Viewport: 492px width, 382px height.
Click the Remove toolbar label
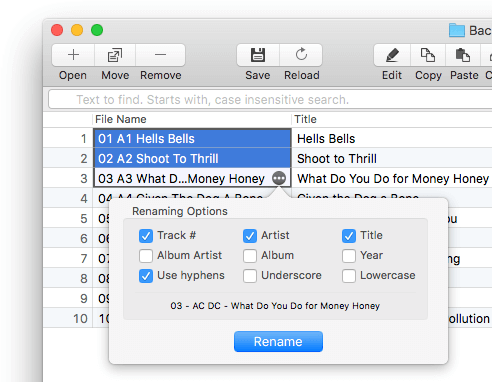tap(161, 75)
